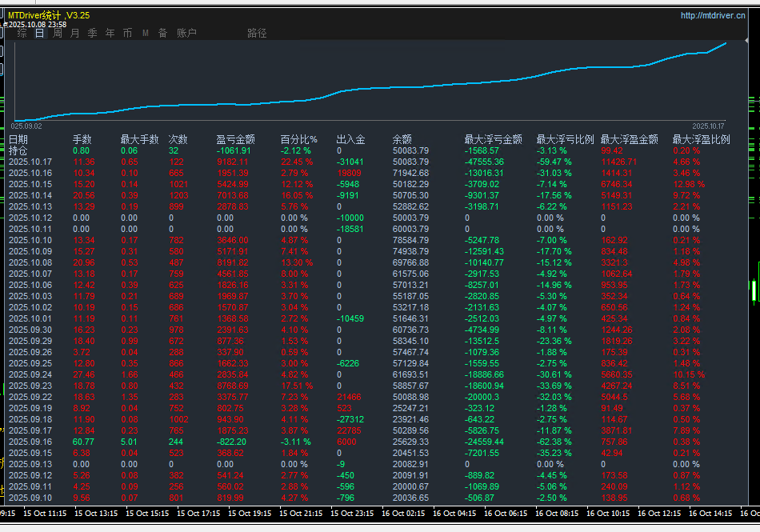
Task: Open the 备 tab
Action: pyautogui.click(x=163, y=34)
